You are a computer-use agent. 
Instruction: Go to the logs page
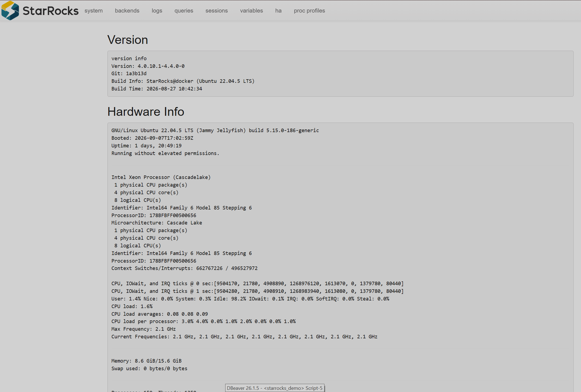pos(157,11)
